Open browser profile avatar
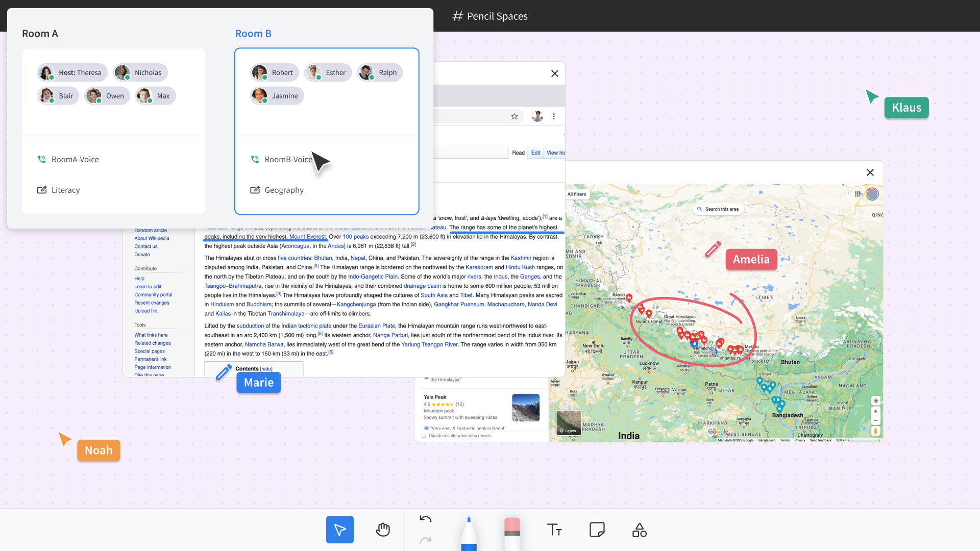This screenshot has width=980, height=551. click(x=537, y=116)
